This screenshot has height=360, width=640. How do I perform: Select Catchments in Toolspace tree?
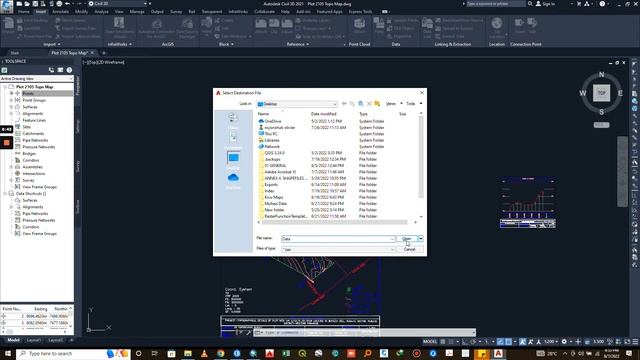33,133
